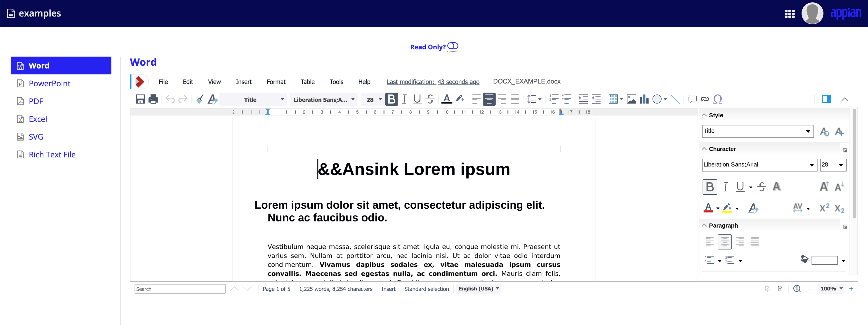This screenshot has width=868, height=325.
Task: Open the File menu
Action: [x=163, y=82]
